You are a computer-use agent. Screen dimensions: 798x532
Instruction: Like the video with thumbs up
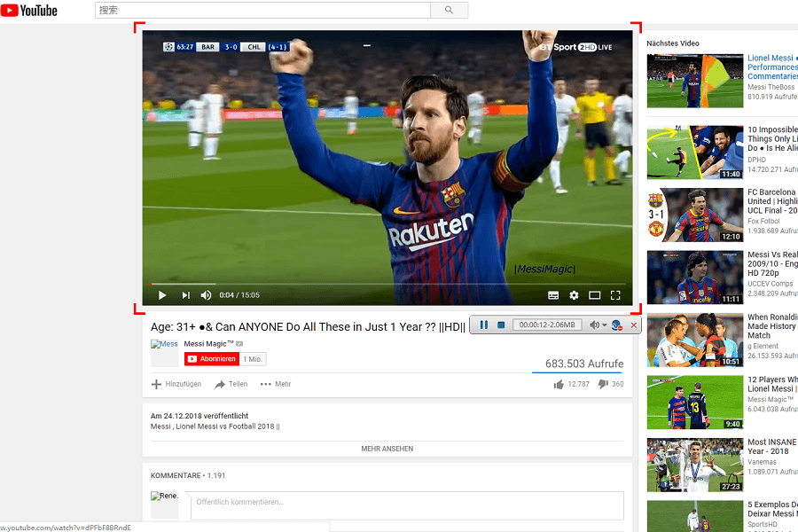pyautogui.click(x=559, y=384)
